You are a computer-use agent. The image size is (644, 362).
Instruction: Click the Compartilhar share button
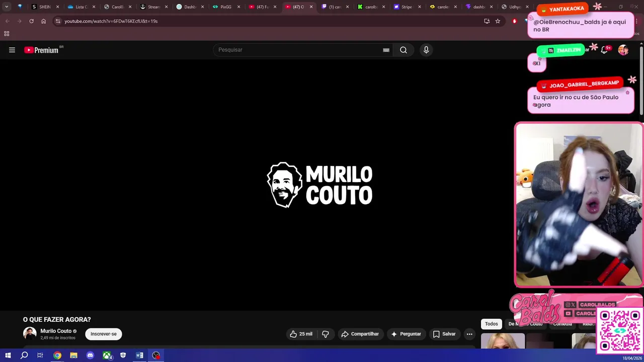(360, 334)
